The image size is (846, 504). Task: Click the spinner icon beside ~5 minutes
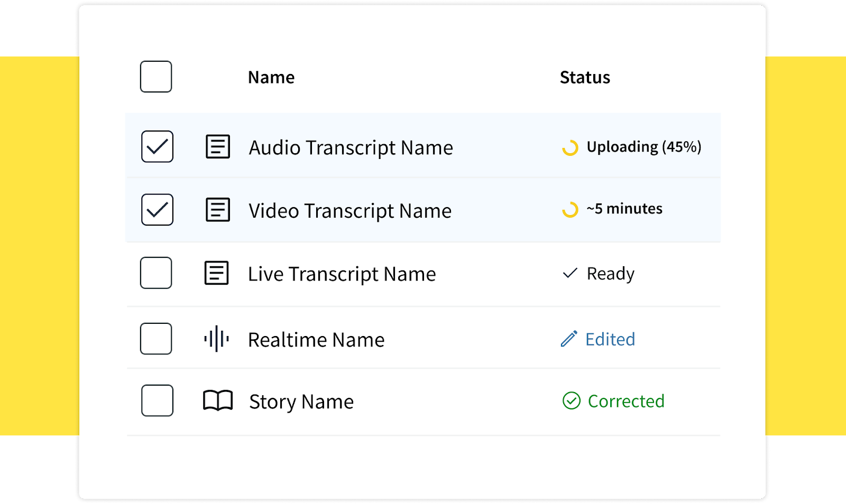click(570, 210)
